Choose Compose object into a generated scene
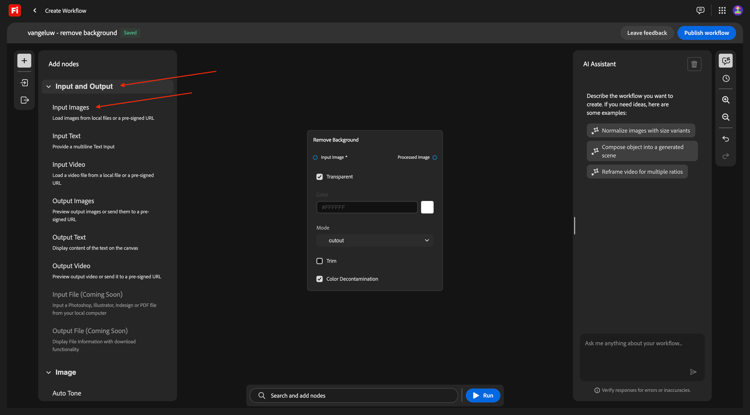This screenshot has width=750, height=415. (x=642, y=151)
